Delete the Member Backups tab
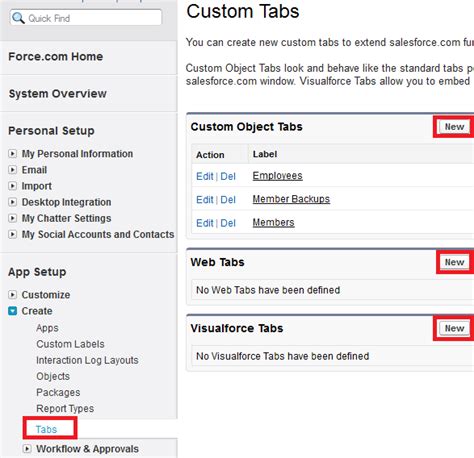 coord(228,200)
